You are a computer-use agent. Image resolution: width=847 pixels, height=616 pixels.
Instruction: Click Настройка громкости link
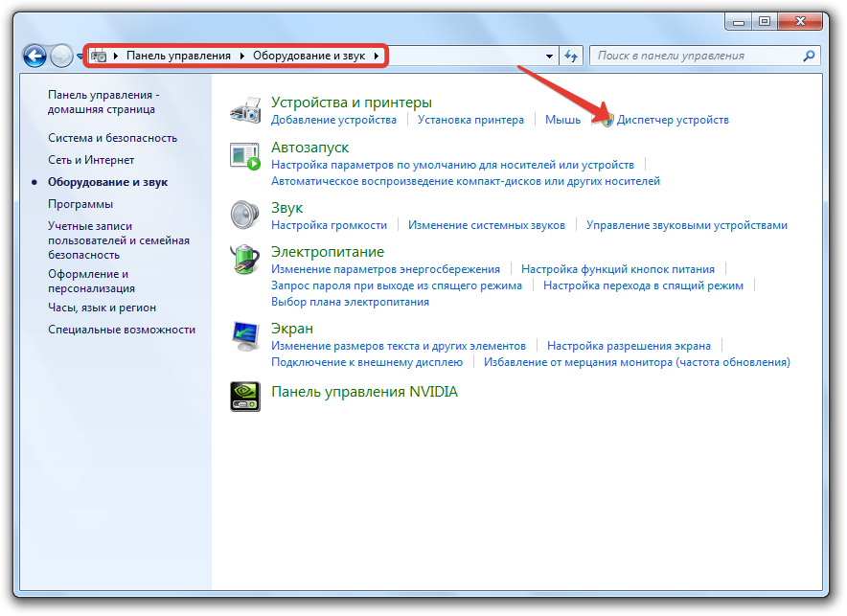329,225
